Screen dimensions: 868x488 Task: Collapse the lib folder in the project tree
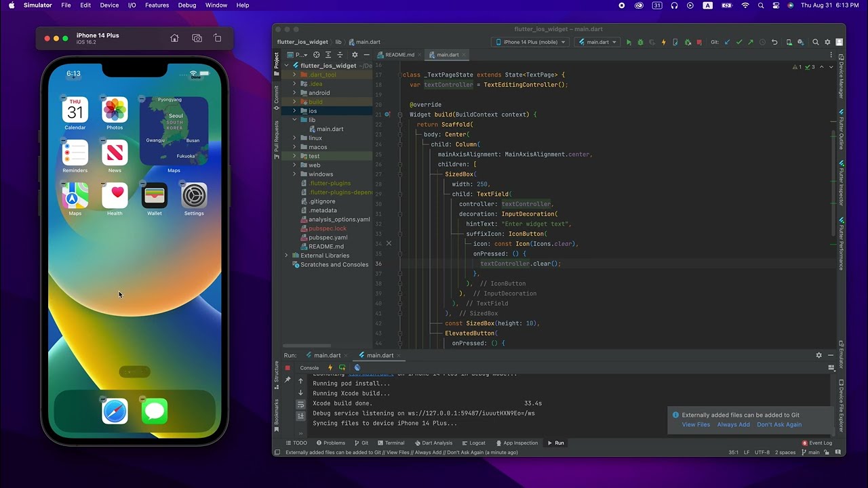pyautogui.click(x=294, y=120)
